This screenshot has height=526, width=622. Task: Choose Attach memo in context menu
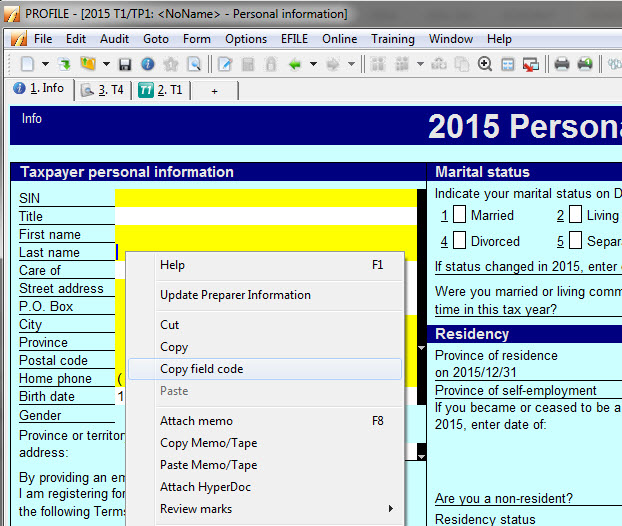tap(265, 420)
